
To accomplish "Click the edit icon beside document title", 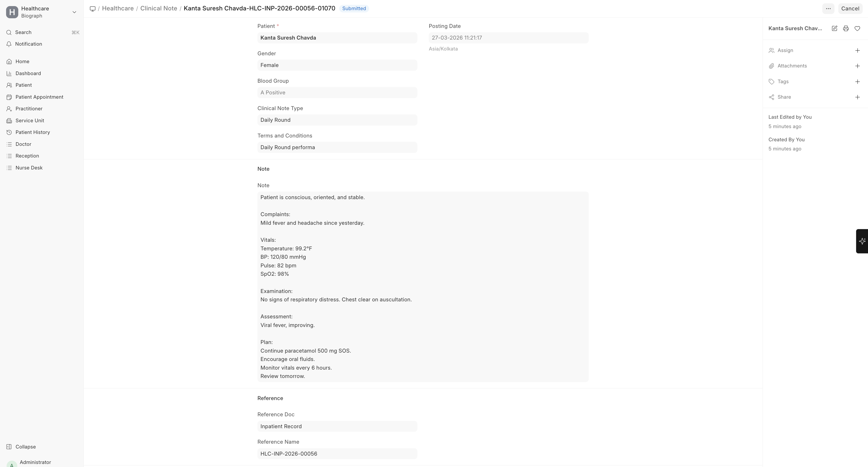I will (834, 29).
